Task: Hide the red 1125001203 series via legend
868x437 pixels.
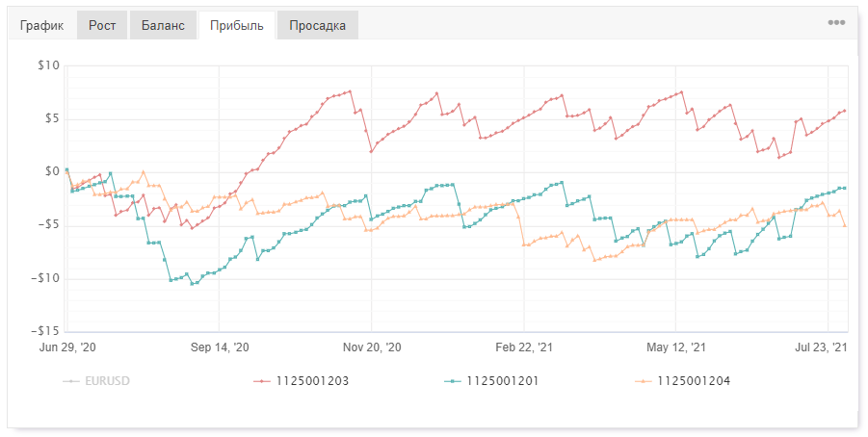Action: [302, 381]
